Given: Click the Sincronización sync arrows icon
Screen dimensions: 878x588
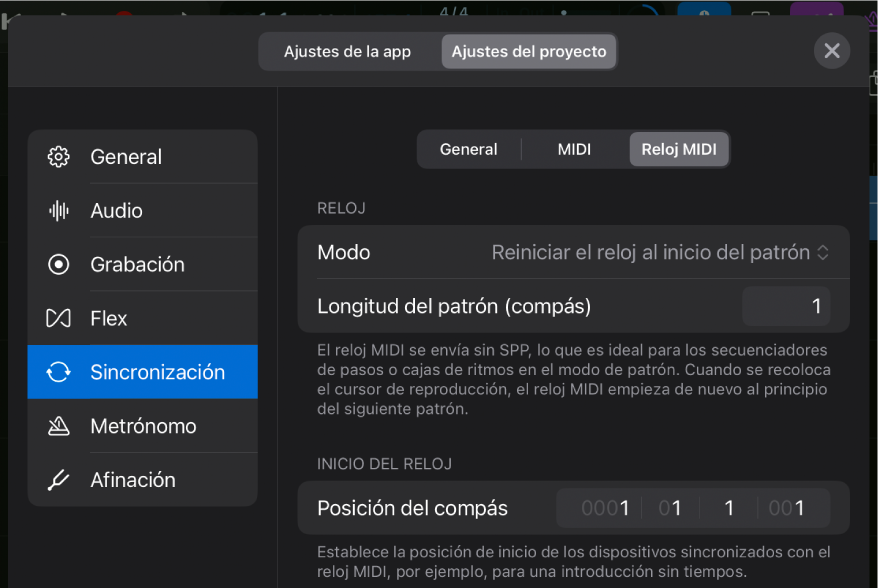Looking at the screenshot, I should point(57,371).
